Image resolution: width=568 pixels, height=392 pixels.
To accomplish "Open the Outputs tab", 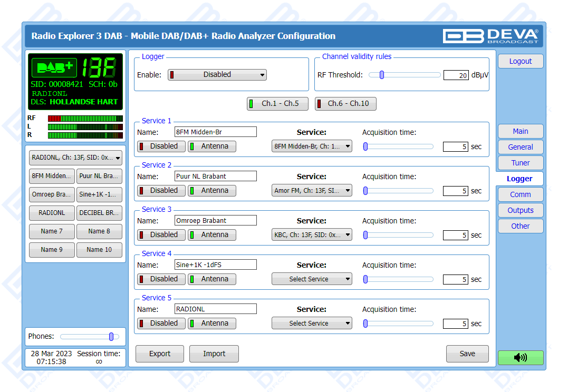I will tap(520, 210).
